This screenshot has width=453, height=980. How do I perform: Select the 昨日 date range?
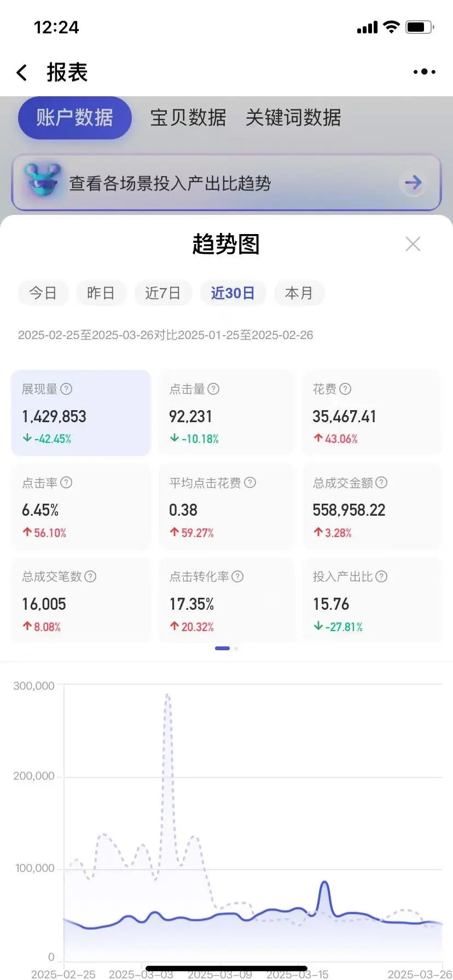pyautogui.click(x=101, y=293)
